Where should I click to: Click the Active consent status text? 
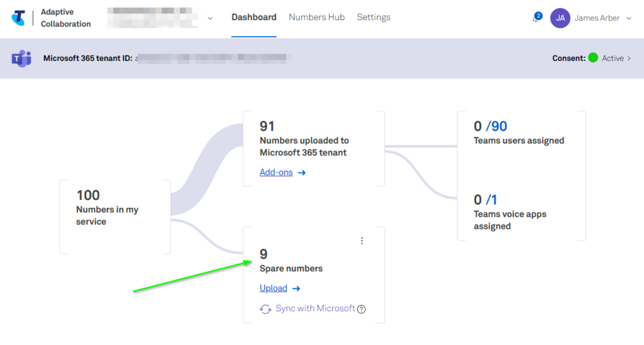point(613,58)
